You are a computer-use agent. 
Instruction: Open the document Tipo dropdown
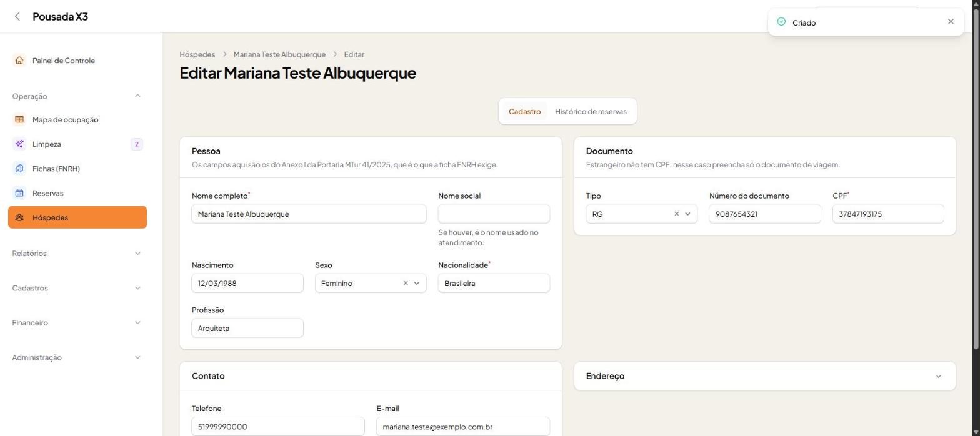click(687, 214)
